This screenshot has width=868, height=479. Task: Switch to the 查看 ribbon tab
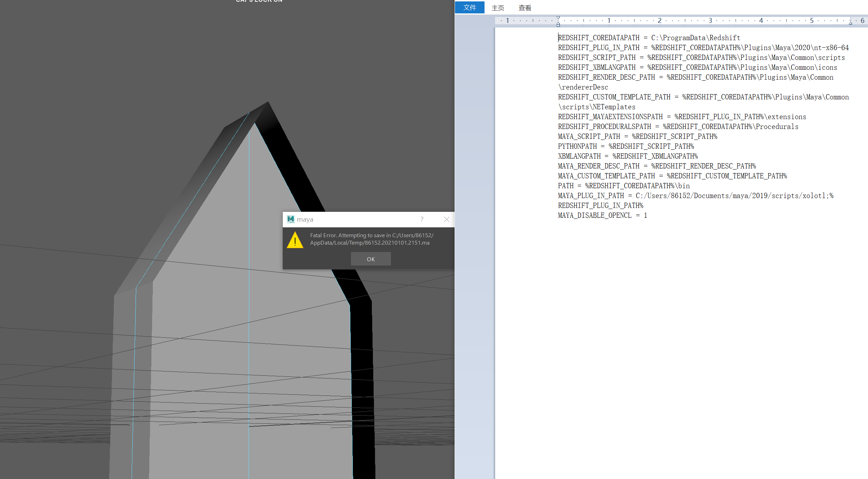(x=525, y=8)
